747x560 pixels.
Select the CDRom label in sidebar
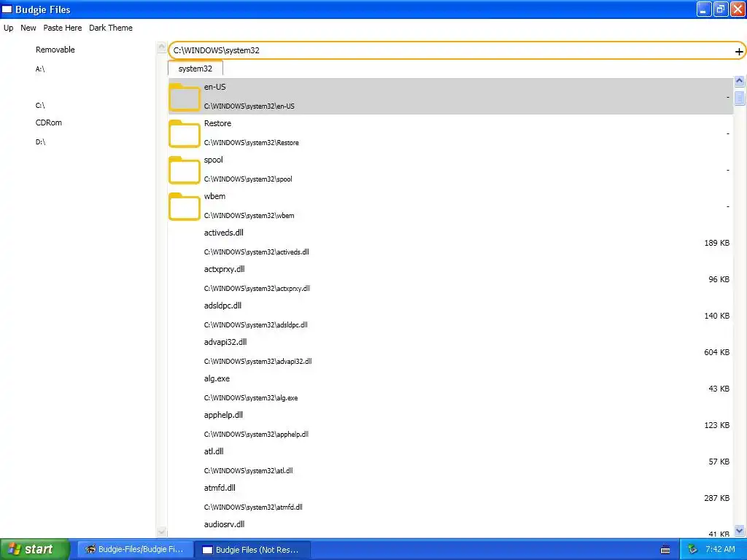coord(49,122)
